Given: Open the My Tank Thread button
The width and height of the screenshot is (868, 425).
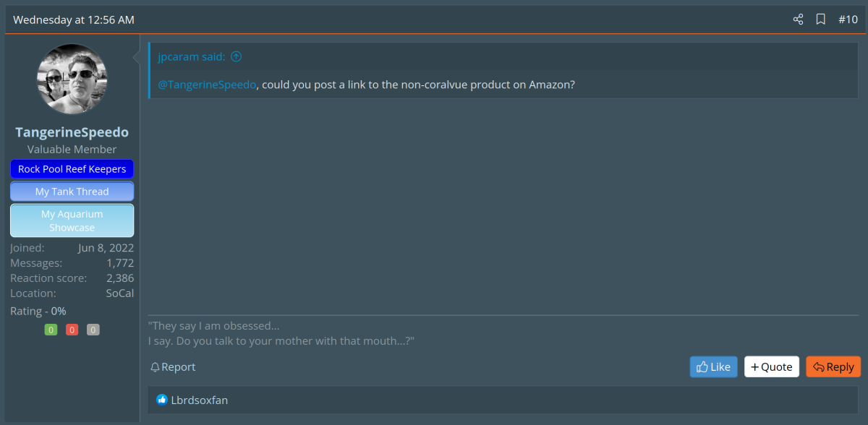Looking at the screenshot, I should click(72, 192).
